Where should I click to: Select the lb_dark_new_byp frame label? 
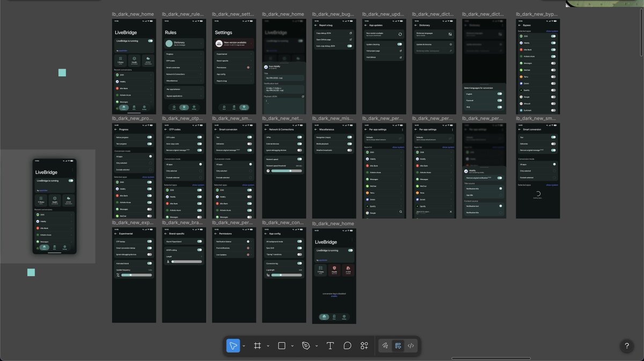point(536,15)
